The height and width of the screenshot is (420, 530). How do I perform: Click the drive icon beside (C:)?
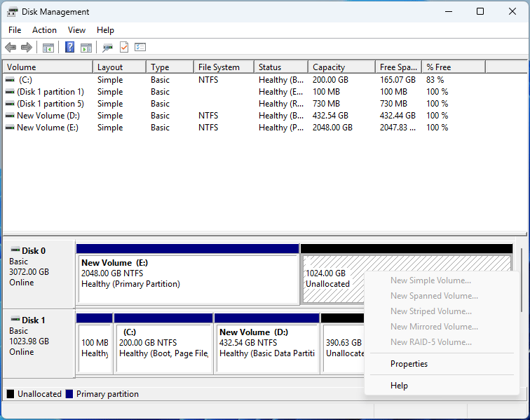coord(10,79)
